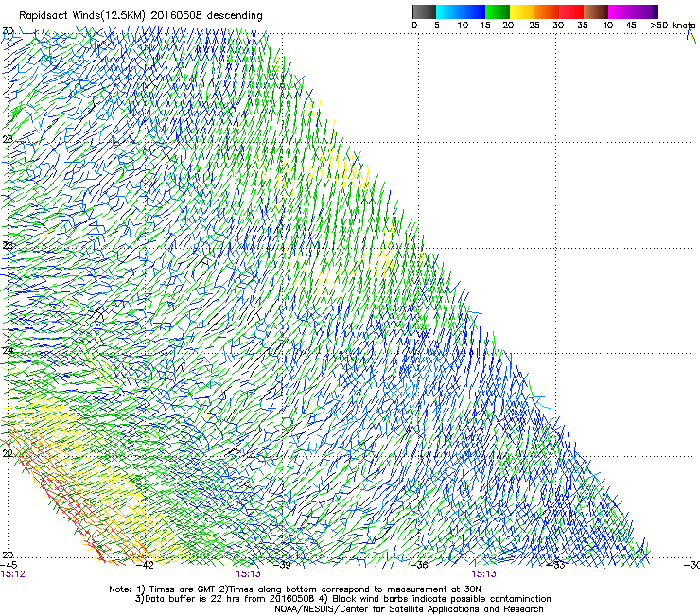Click the '15:13' time label beside -33

[x=484, y=574]
